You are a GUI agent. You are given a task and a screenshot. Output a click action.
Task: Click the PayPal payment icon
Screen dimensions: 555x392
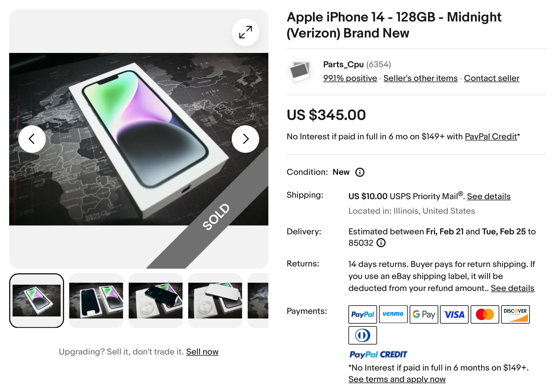coord(362,314)
